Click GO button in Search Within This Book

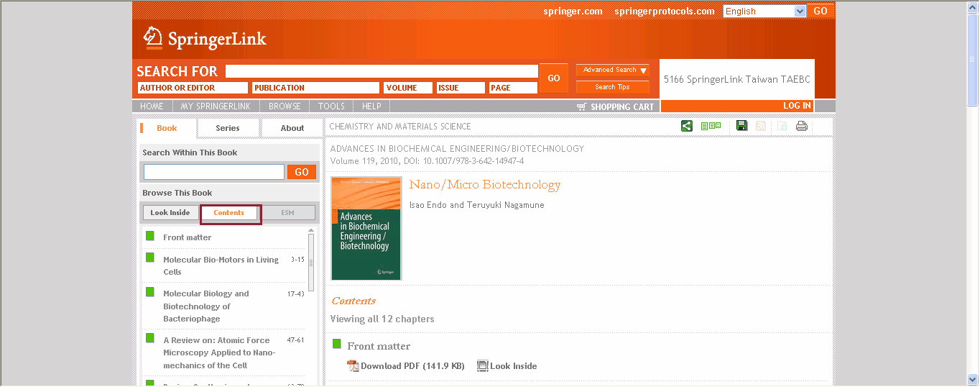point(302,172)
